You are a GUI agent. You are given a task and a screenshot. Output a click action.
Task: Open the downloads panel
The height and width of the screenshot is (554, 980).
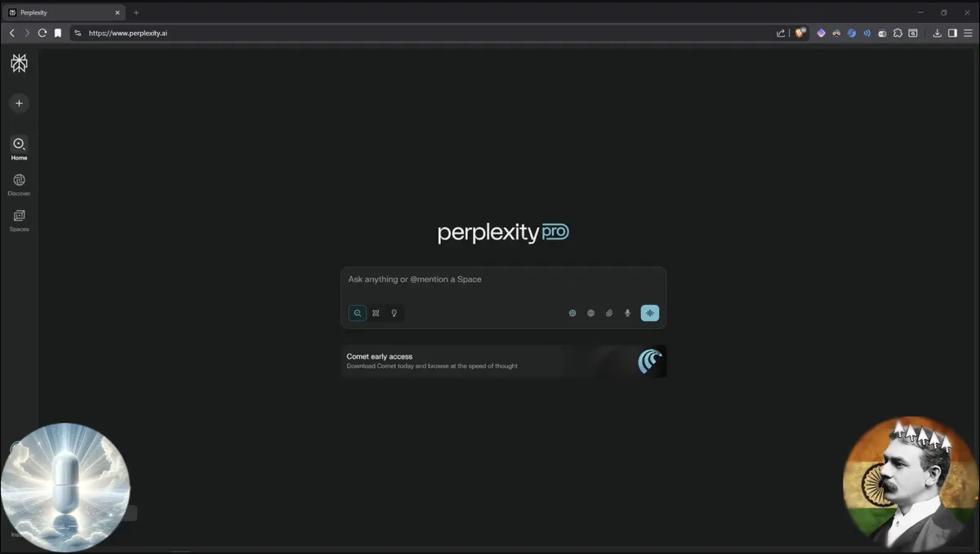point(937,33)
